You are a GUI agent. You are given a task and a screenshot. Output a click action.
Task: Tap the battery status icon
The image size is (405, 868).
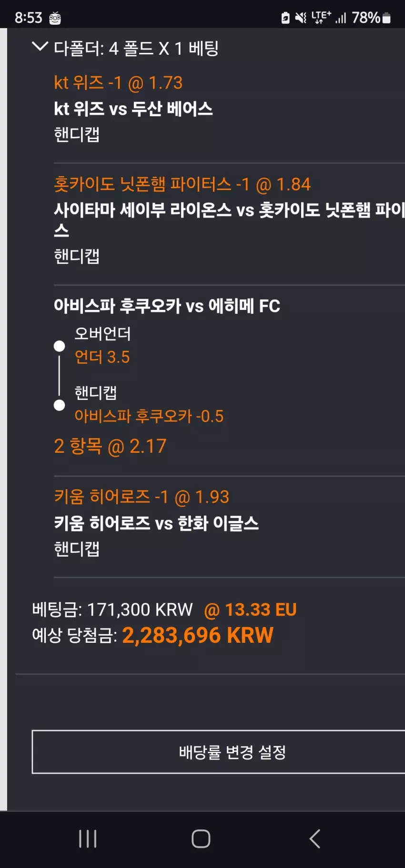[x=386, y=18]
